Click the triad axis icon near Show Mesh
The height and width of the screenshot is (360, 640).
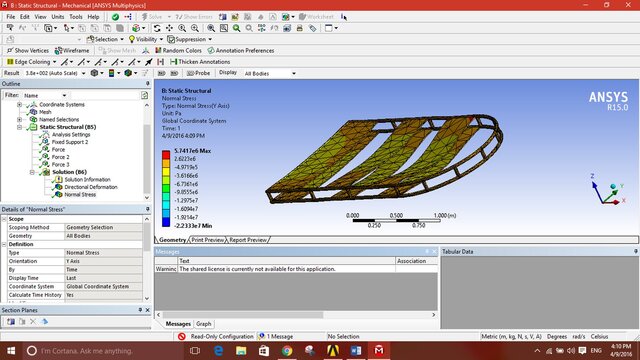(x=146, y=51)
